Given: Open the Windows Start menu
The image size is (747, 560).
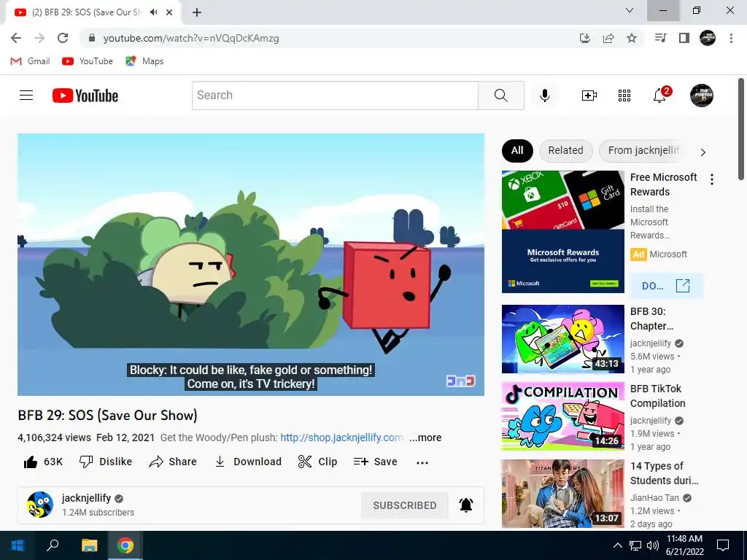Looking at the screenshot, I should click(18, 545).
